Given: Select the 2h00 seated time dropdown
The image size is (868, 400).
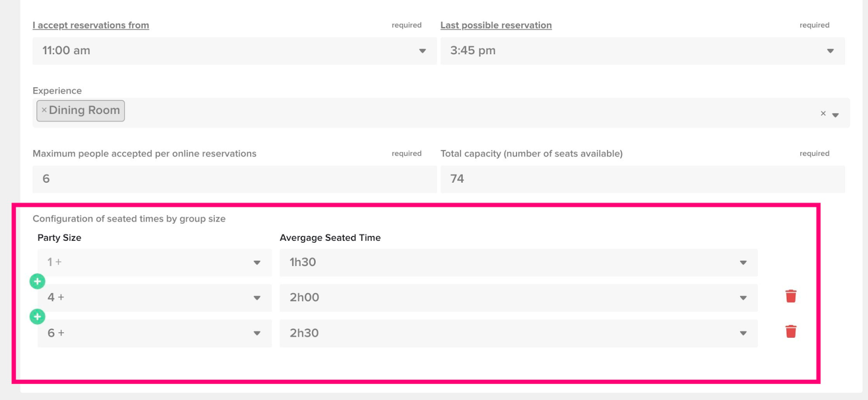Looking at the screenshot, I should point(518,298).
